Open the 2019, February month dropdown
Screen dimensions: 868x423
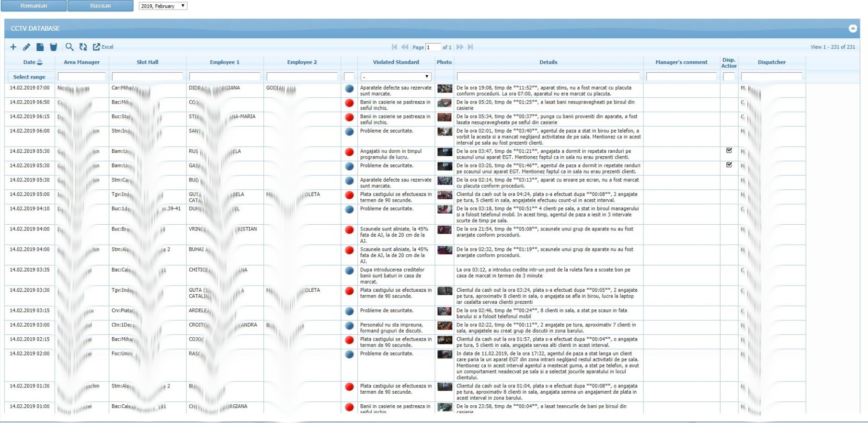point(163,6)
